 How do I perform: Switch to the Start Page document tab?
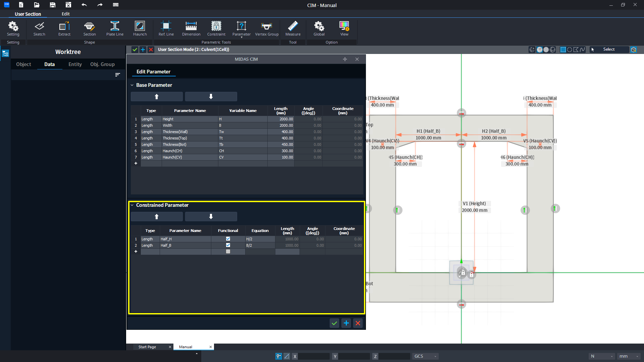click(147, 347)
